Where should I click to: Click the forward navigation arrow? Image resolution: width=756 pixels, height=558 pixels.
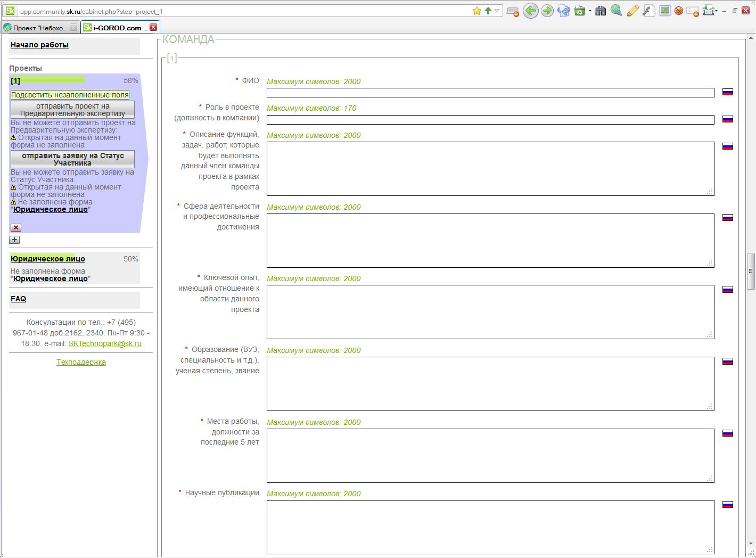547,11
